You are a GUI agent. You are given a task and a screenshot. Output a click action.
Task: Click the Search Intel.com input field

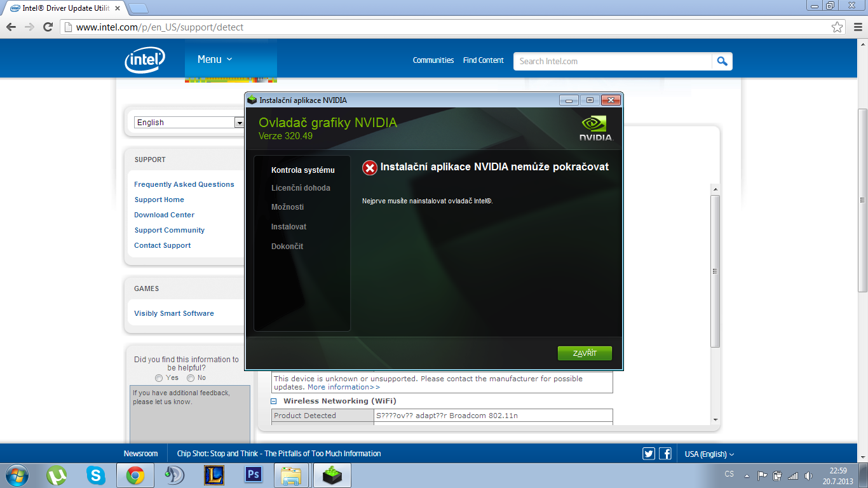(x=613, y=61)
